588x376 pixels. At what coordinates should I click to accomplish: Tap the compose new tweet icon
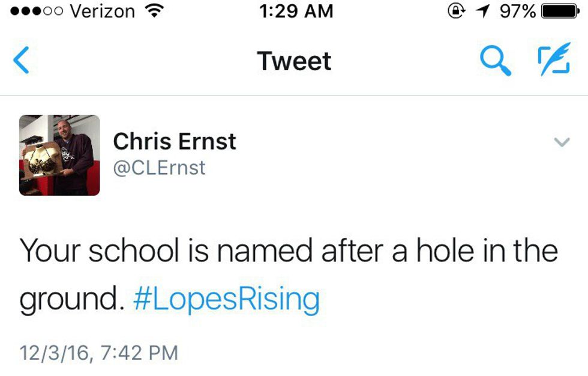coord(552,61)
